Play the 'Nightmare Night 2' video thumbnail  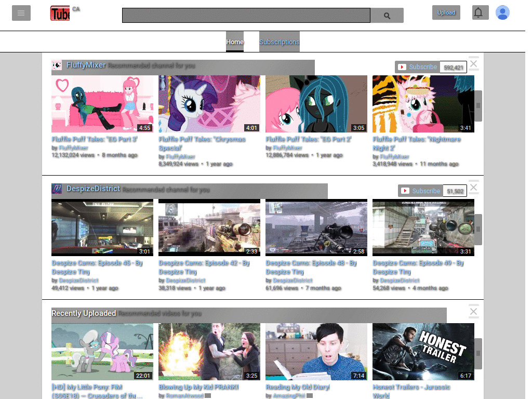[423, 104]
